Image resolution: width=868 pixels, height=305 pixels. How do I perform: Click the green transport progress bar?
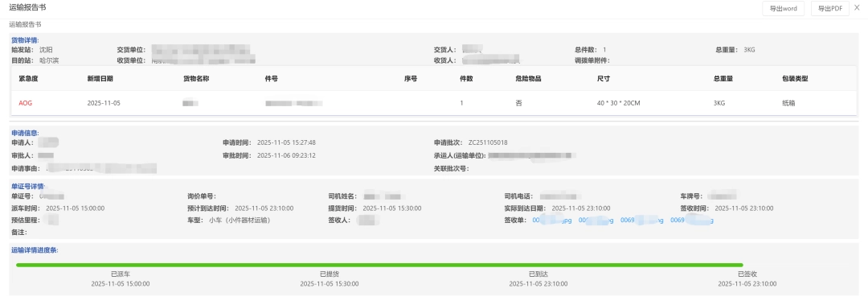(379, 265)
